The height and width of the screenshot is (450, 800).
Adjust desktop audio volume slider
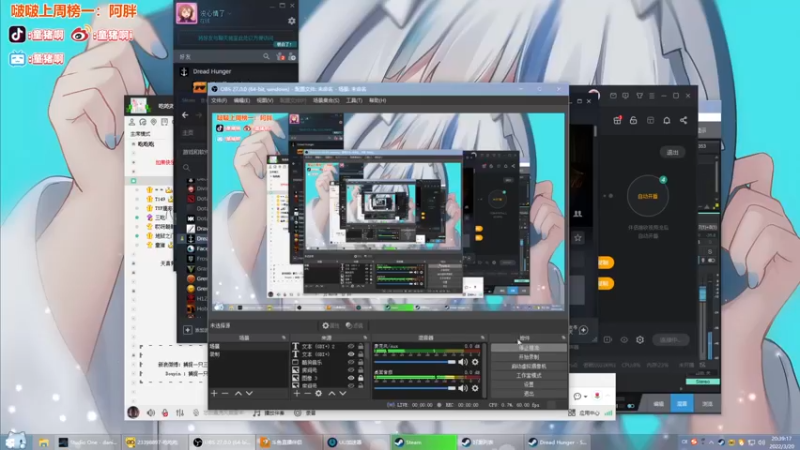tap(415, 388)
